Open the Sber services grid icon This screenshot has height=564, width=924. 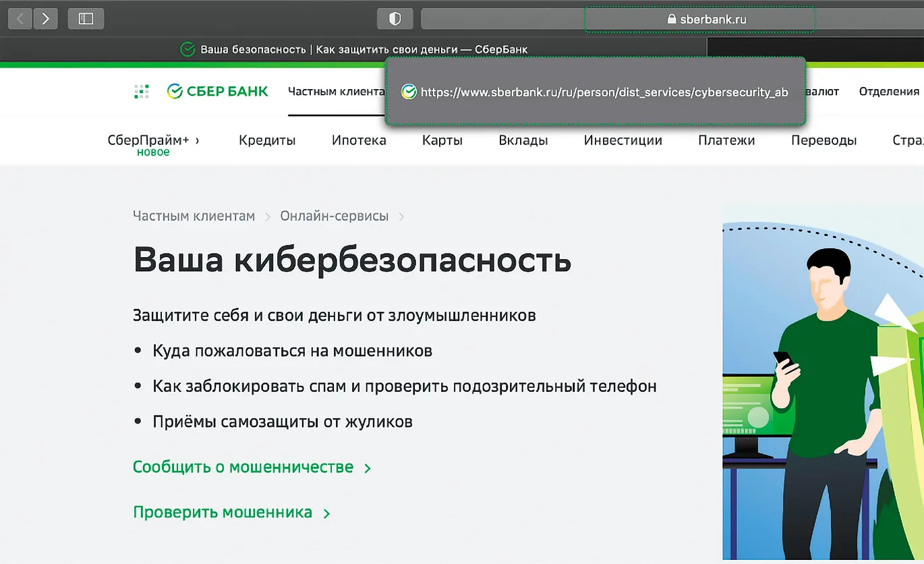click(142, 92)
